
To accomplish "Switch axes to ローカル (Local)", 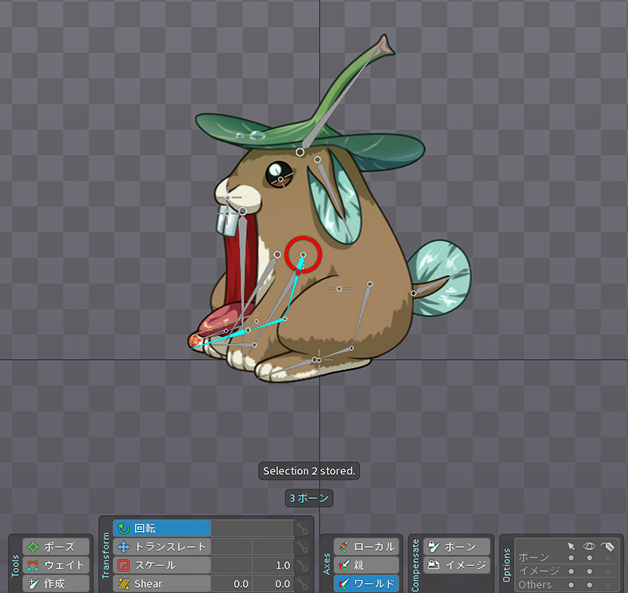I will point(366,547).
